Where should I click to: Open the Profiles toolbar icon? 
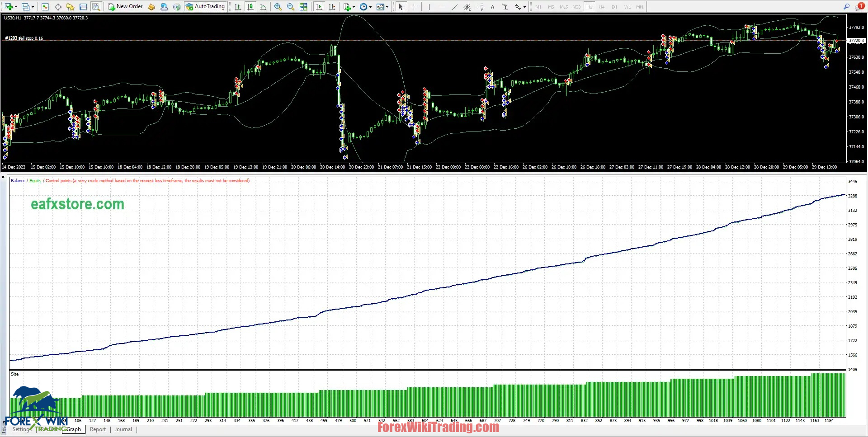[25, 7]
